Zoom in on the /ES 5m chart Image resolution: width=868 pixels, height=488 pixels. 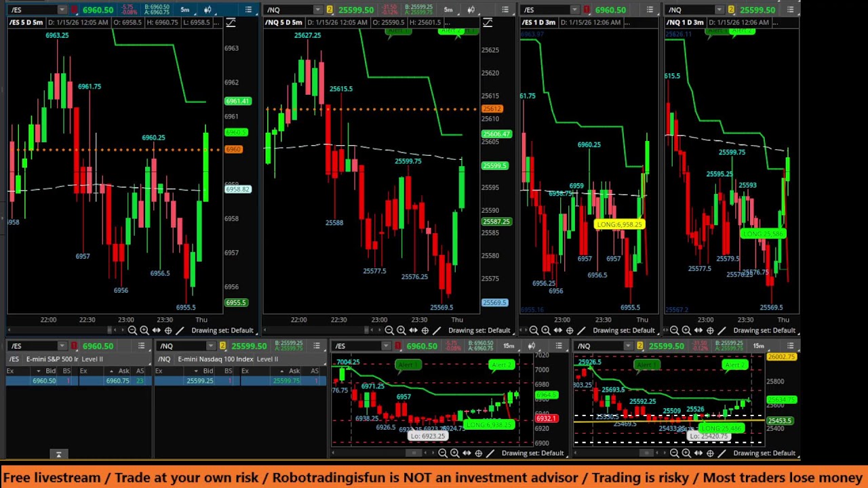144,330
